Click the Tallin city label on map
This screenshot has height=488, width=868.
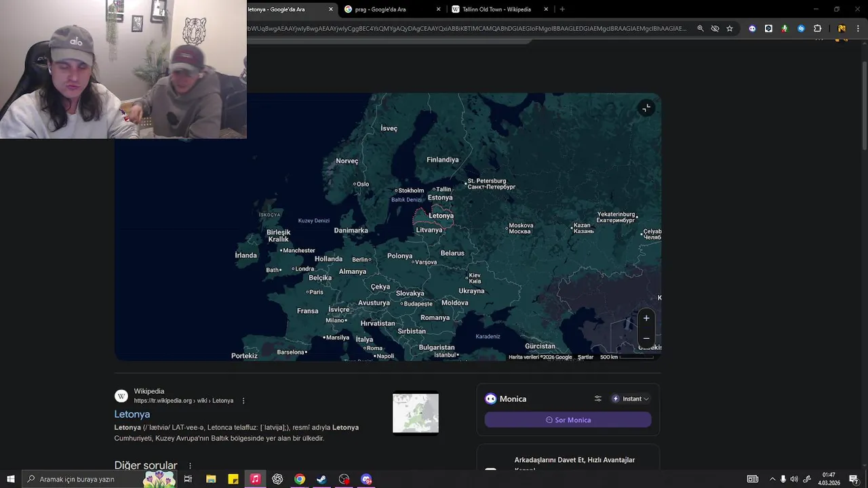pos(443,190)
